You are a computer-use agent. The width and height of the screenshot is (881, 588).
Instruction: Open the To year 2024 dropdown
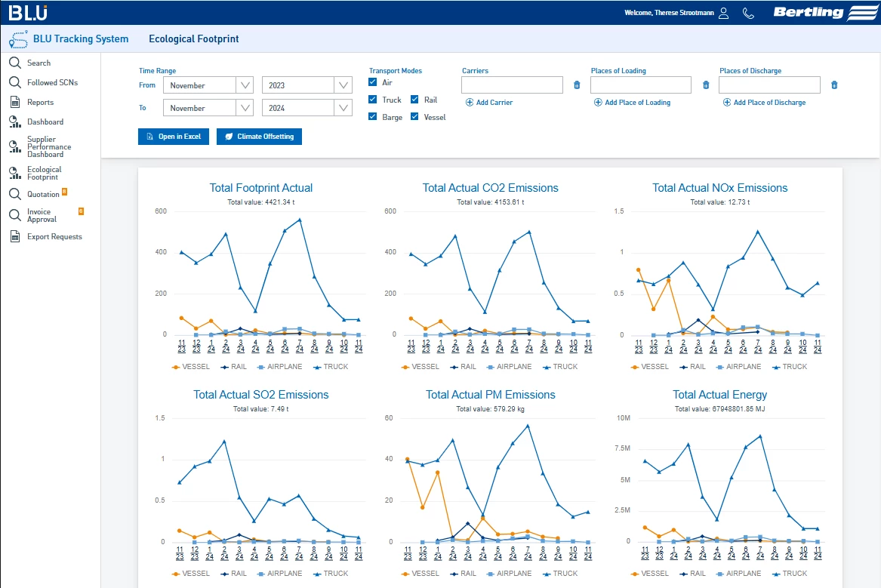pos(343,108)
